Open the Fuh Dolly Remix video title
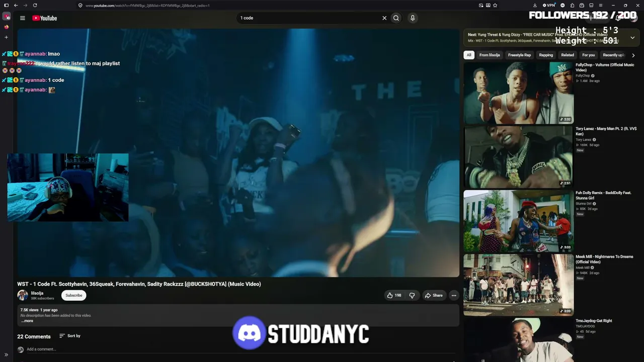The height and width of the screenshot is (362, 644). point(603,195)
